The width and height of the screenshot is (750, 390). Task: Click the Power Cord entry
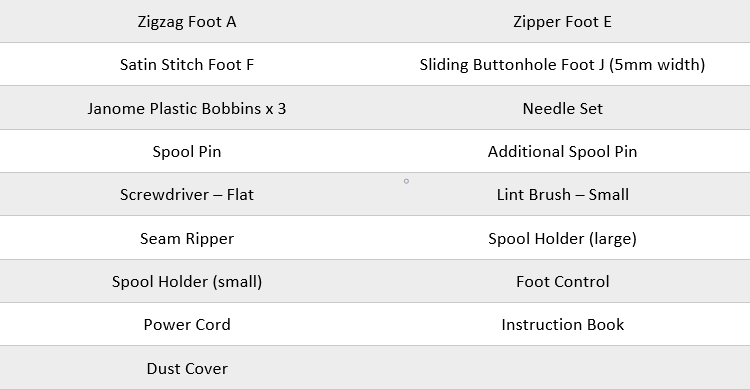click(187, 325)
